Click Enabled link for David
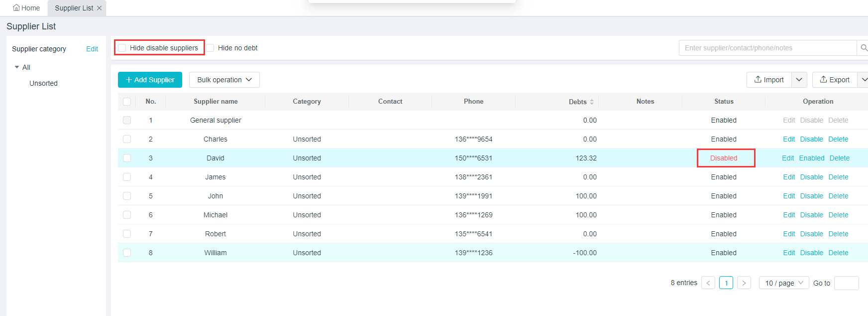This screenshot has height=316, width=868. (x=812, y=158)
